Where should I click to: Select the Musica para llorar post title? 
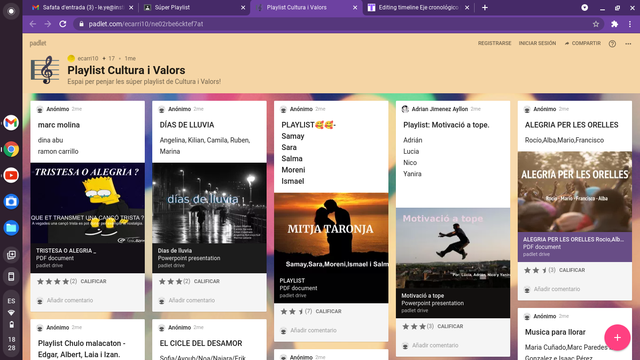coord(555,332)
